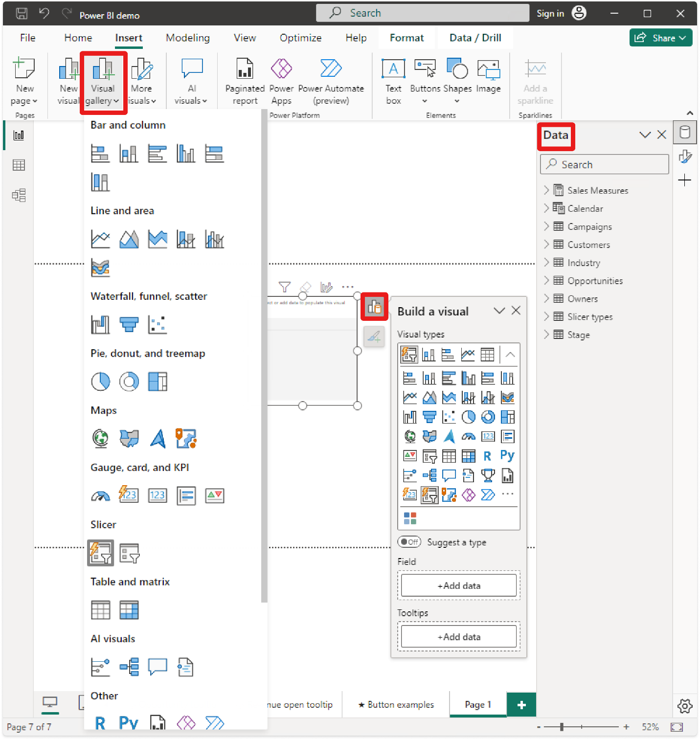The height and width of the screenshot is (740, 700).
Task: Click Sign in link
Action: 550,14
